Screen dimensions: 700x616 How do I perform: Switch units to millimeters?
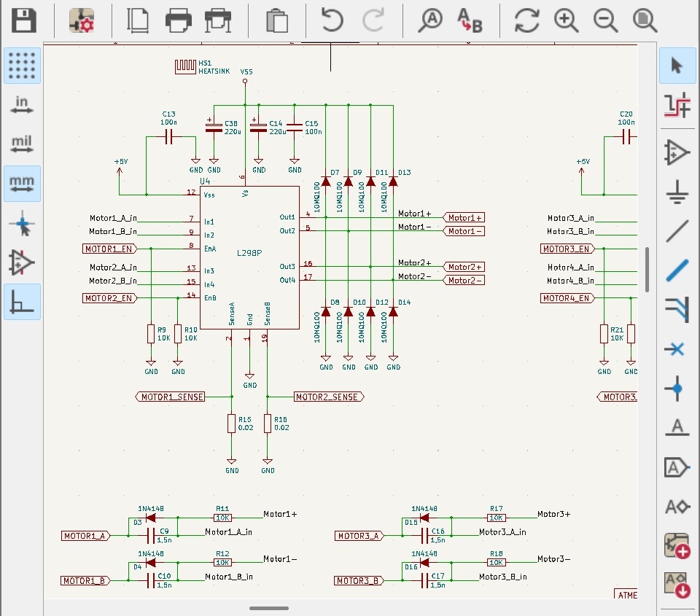coord(22,184)
